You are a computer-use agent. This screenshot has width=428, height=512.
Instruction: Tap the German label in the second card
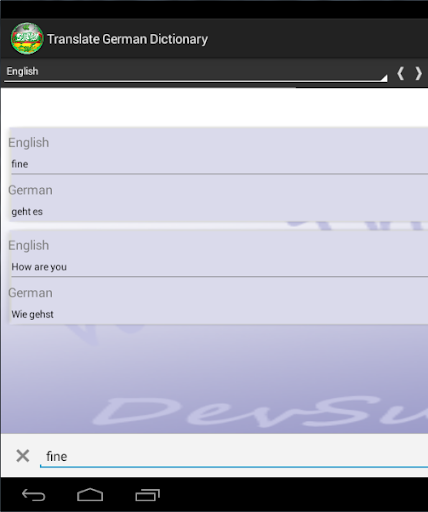[30, 293]
